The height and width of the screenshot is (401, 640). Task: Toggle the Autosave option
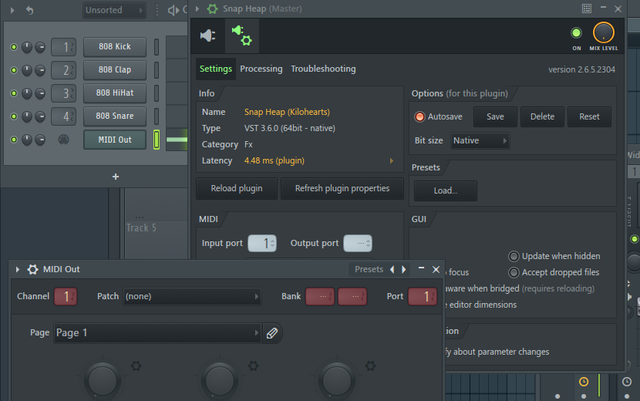pos(420,117)
